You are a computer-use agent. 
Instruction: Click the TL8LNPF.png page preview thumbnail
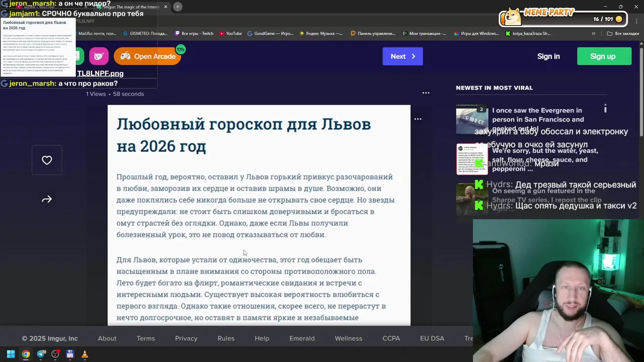click(38, 48)
